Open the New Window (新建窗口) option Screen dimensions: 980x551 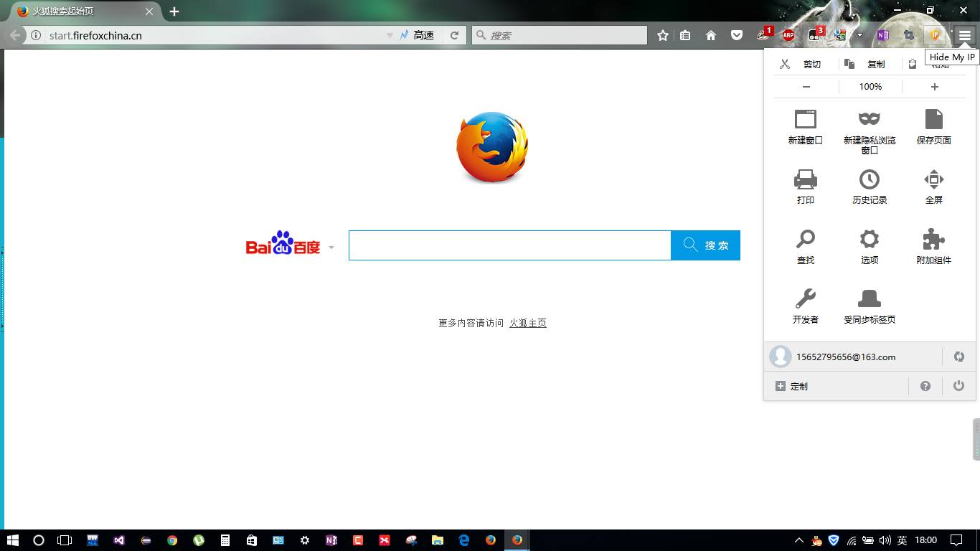[805, 127]
